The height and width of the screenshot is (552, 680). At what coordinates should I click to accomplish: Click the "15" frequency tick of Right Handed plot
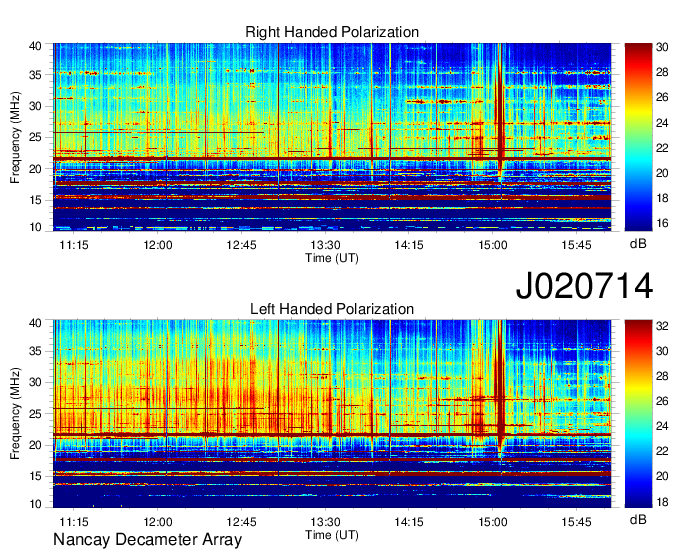35,200
